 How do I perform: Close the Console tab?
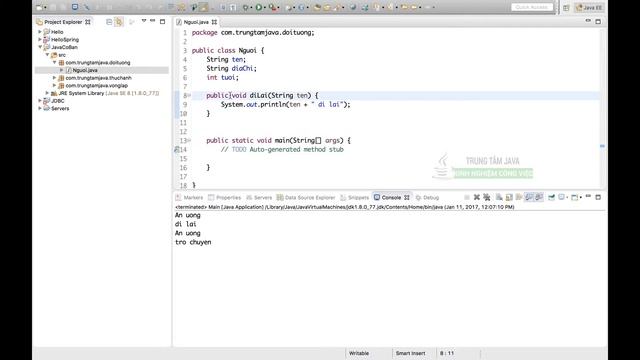point(407,198)
